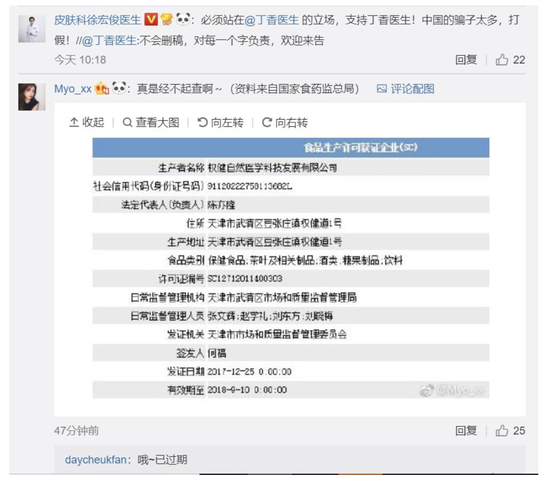Click the crown member badge beside Myo_xx
550x487 pixels.
[x=102, y=88]
